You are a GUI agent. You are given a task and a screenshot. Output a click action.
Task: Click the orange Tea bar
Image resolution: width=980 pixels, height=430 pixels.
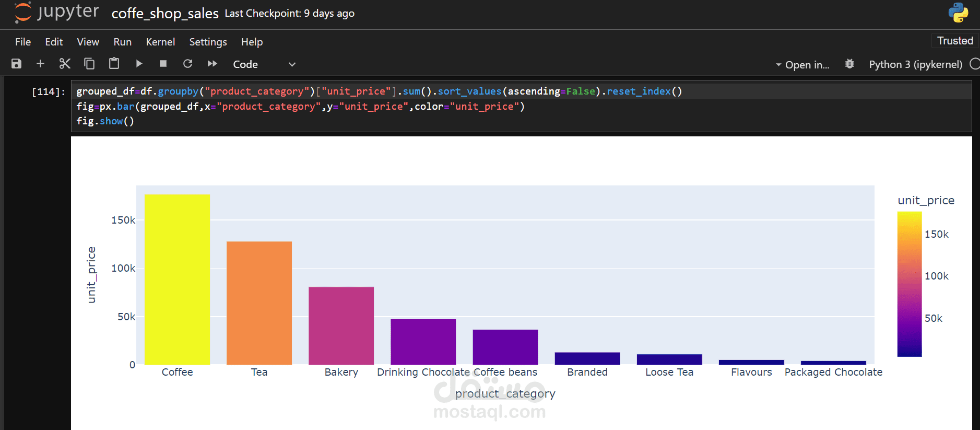tap(259, 303)
